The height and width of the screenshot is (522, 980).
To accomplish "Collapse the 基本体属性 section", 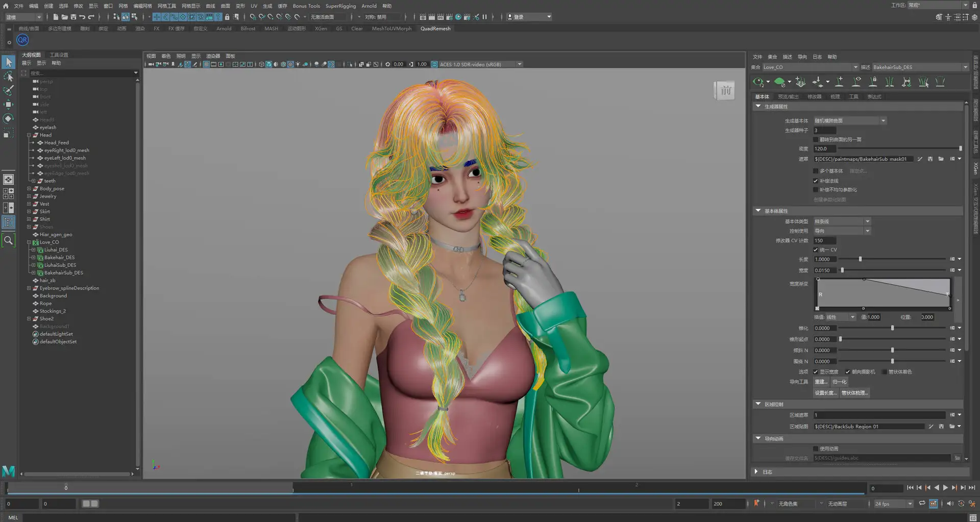I will [x=758, y=211].
